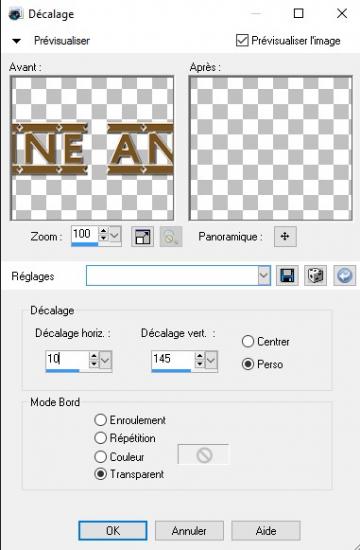
Task: Expand the Zoom value dropdown arrow
Action: click(115, 234)
